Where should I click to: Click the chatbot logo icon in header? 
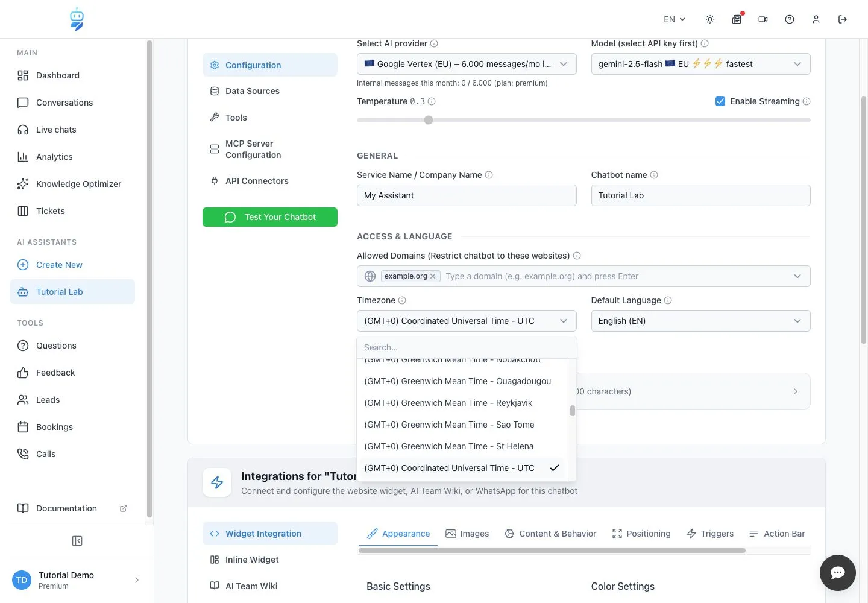click(77, 19)
